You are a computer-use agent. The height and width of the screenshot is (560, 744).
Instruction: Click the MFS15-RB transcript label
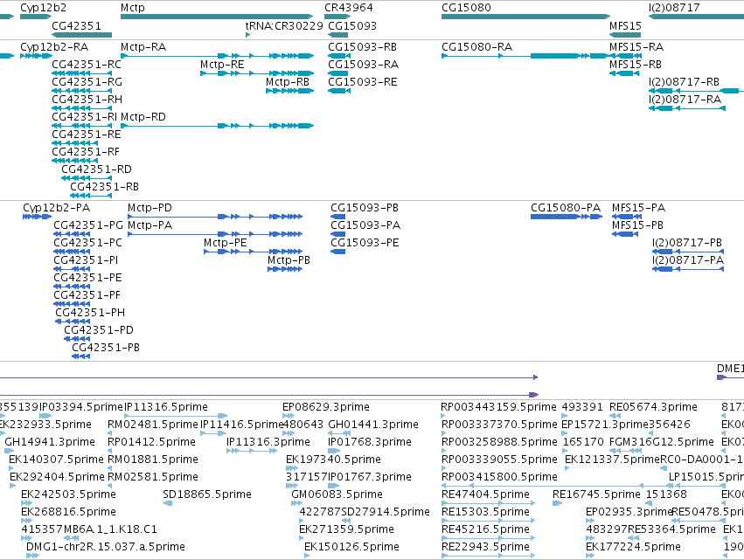point(636,65)
